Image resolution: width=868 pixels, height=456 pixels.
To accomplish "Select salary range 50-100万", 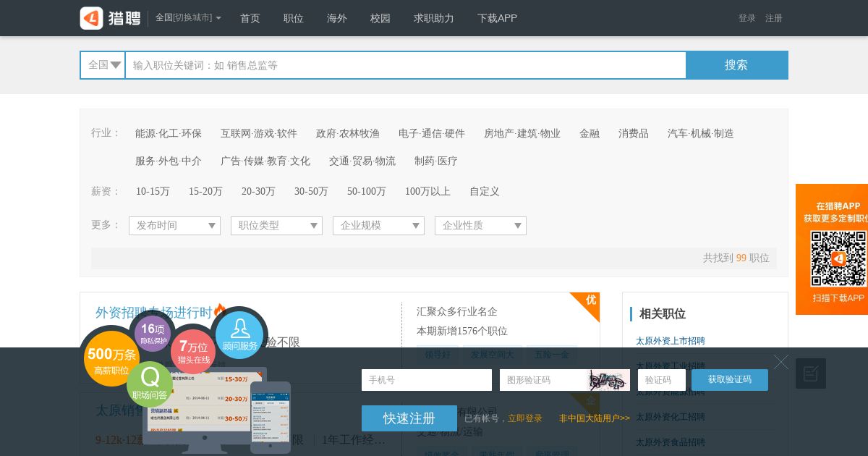I will [367, 191].
